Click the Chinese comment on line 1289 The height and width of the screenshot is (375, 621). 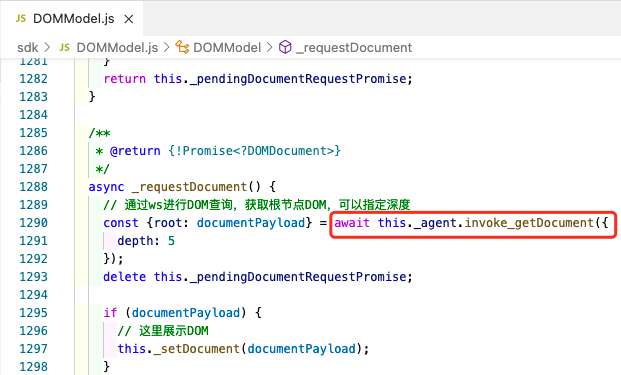pyautogui.click(x=257, y=205)
